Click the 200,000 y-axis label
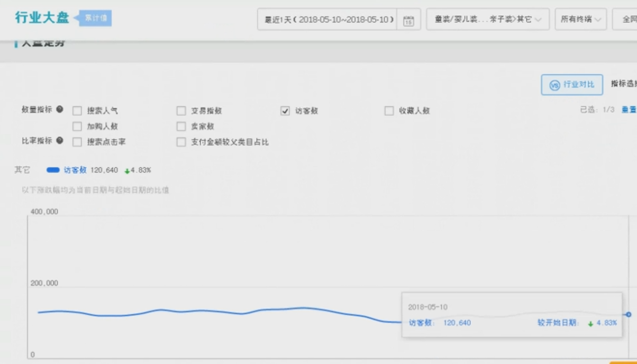Image resolution: width=637 pixels, height=364 pixels. pos(44,283)
